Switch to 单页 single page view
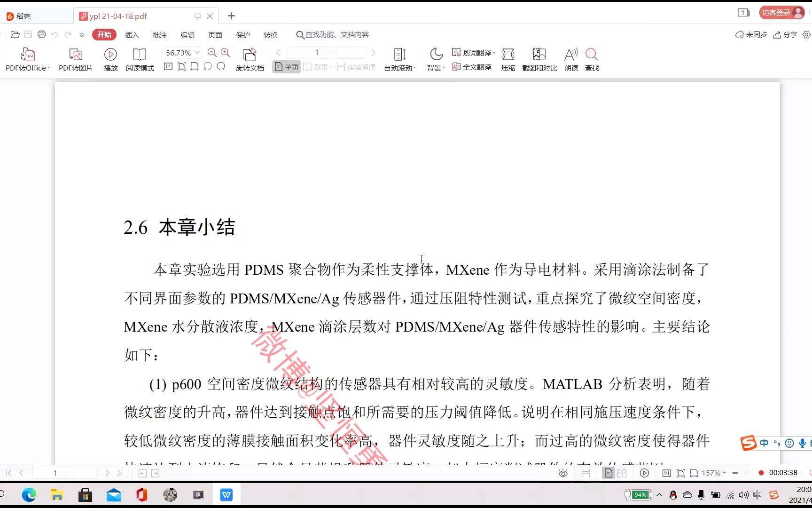812x508 pixels. tap(287, 67)
